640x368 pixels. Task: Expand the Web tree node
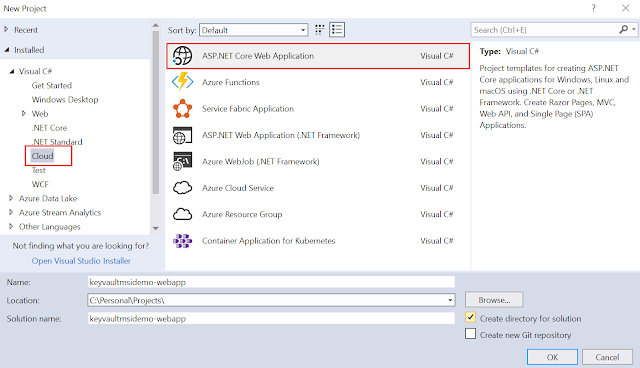pyautogui.click(x=24, y=113)
